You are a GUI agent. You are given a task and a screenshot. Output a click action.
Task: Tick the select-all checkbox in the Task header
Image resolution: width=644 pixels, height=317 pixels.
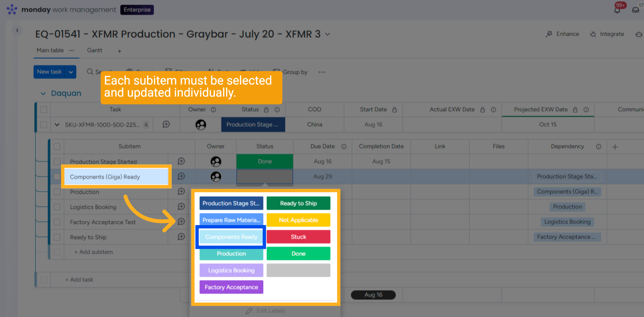coord(44,110)
